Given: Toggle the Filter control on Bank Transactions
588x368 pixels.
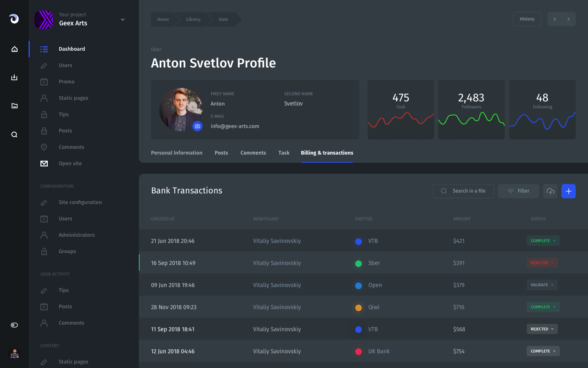Looking at the screenshot, I should click(518, 191).
